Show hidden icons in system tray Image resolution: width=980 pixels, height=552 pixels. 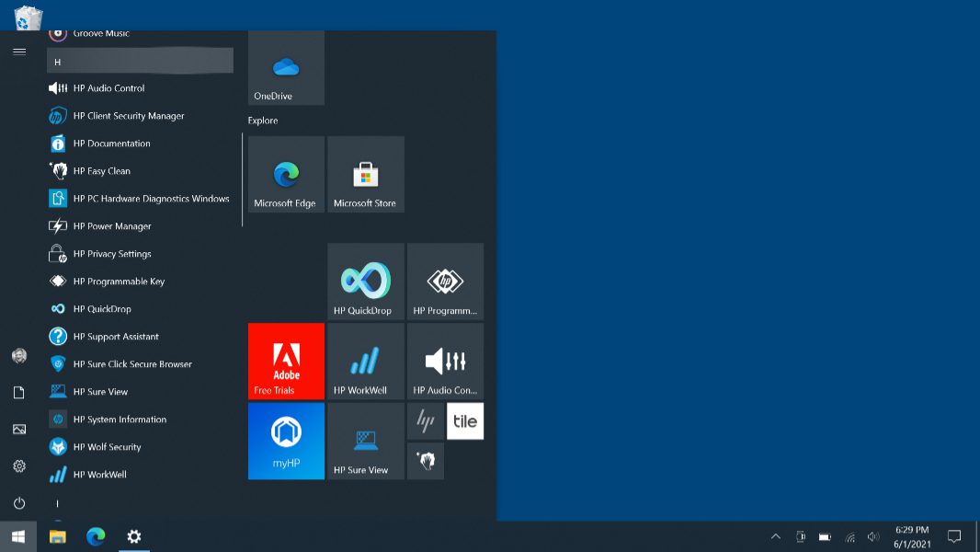(x=775, y=536)
